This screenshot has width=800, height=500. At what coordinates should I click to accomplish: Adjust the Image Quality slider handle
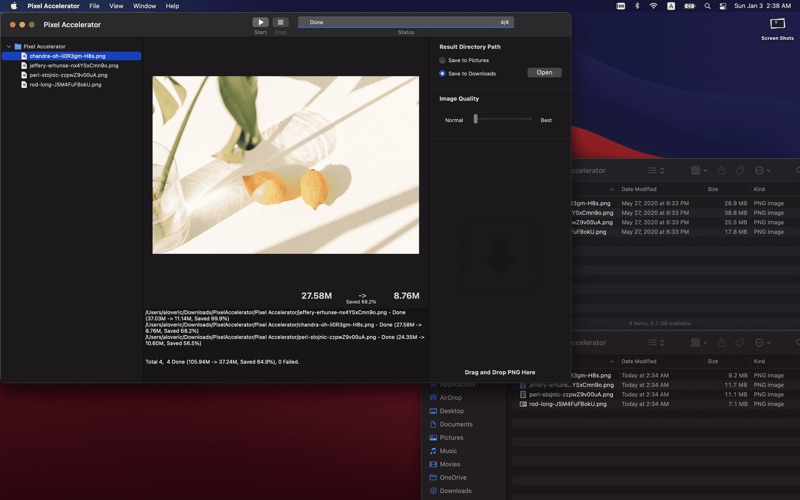[476, 119]
